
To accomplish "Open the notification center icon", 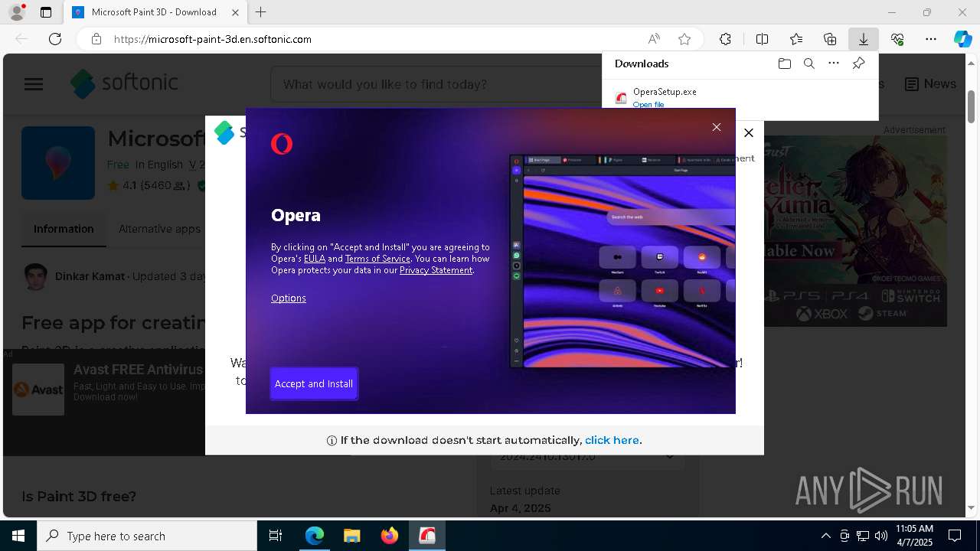I will [x=955, y=536].
